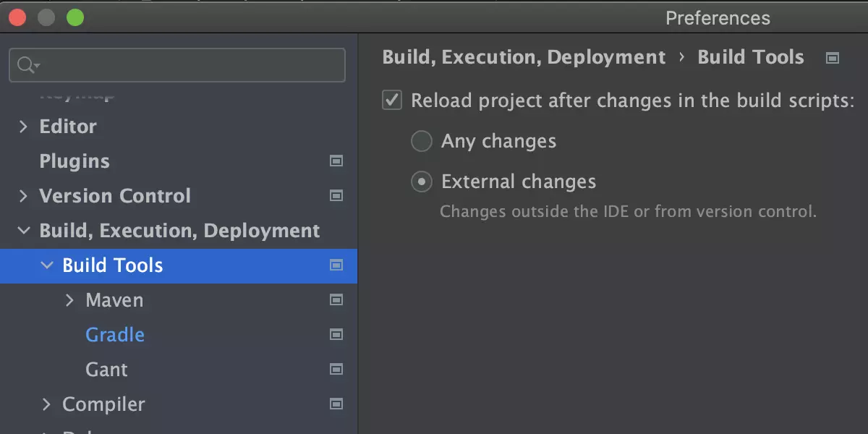Click the page icon beside Maven
Image resolution: width=868 pixels, height=434 pixels.
coord(336,299)
